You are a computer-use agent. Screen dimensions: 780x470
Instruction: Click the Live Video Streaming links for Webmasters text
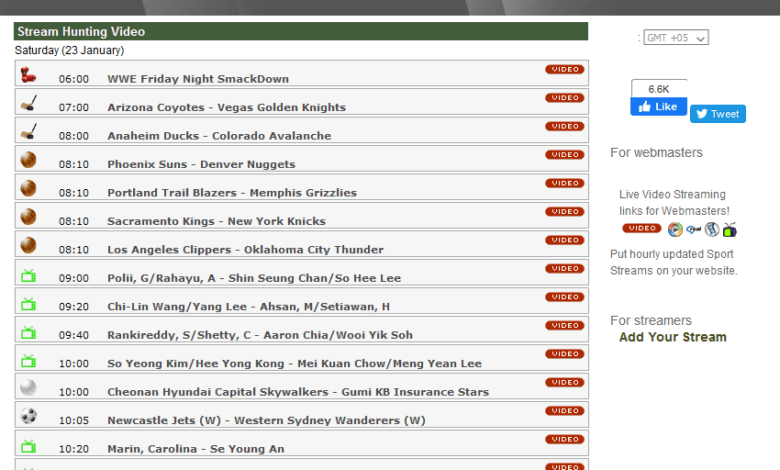(x=674, y=202)
